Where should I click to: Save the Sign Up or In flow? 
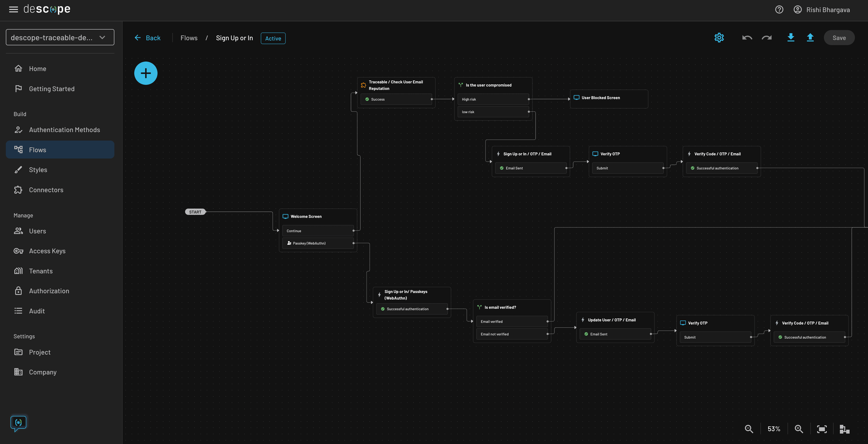point(839,38)
